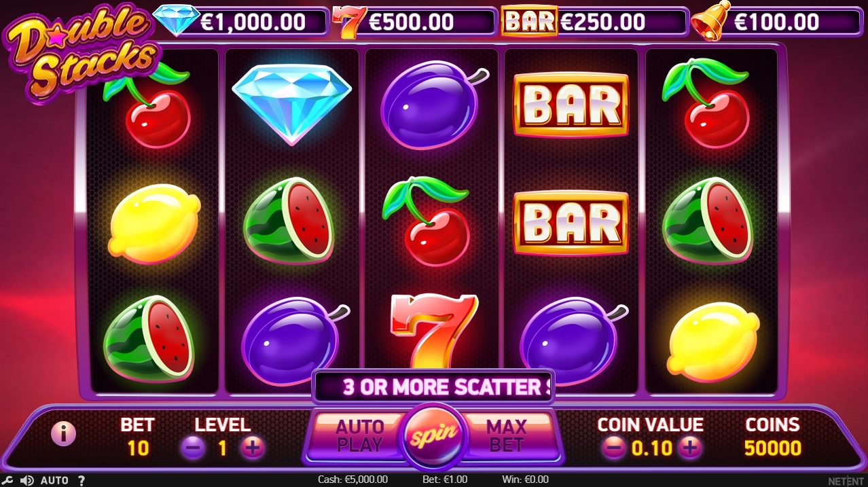Click the red seven on middle reel
868x487 pixels.
point(433,331)
